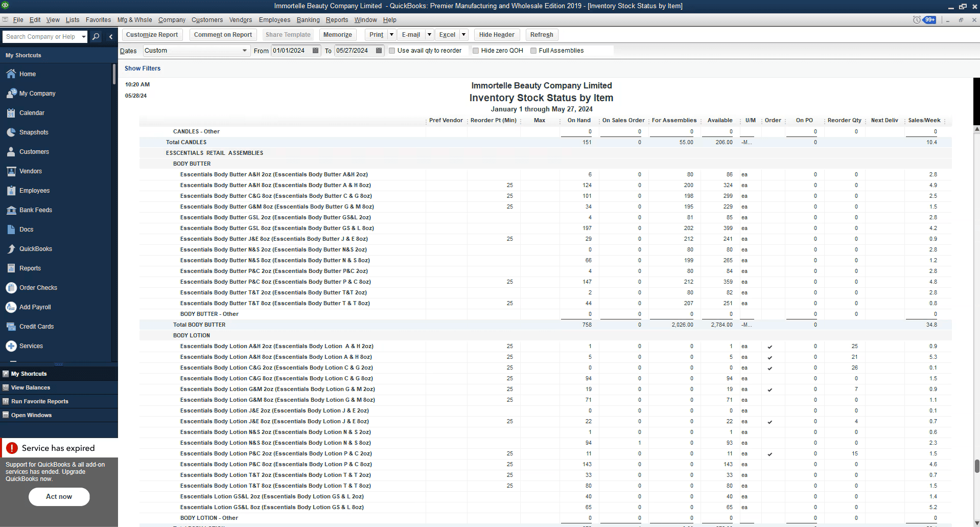The width and height of the screenshot is (980, 527).
Task: Expand the E-mail dropdown arrow
Action: [429, 35]
